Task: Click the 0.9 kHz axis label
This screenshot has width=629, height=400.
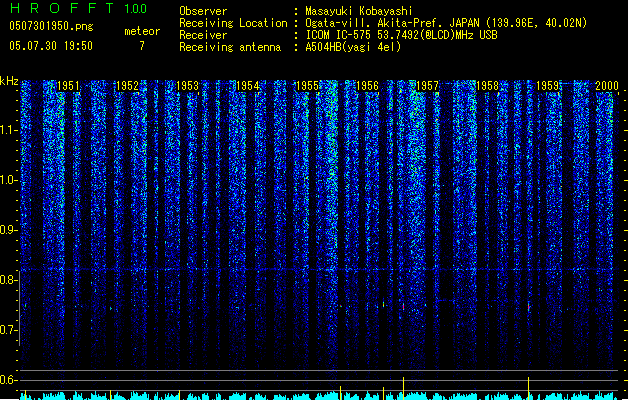Action: coord(8,230)
